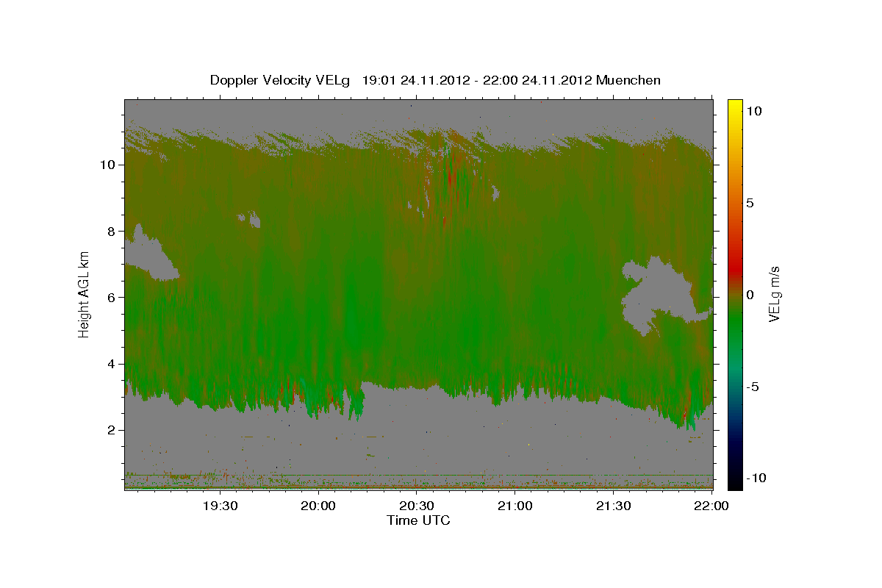Click the black bottom of the colorbar
Screen dimensions: 882x588
[x=735, y=484]
